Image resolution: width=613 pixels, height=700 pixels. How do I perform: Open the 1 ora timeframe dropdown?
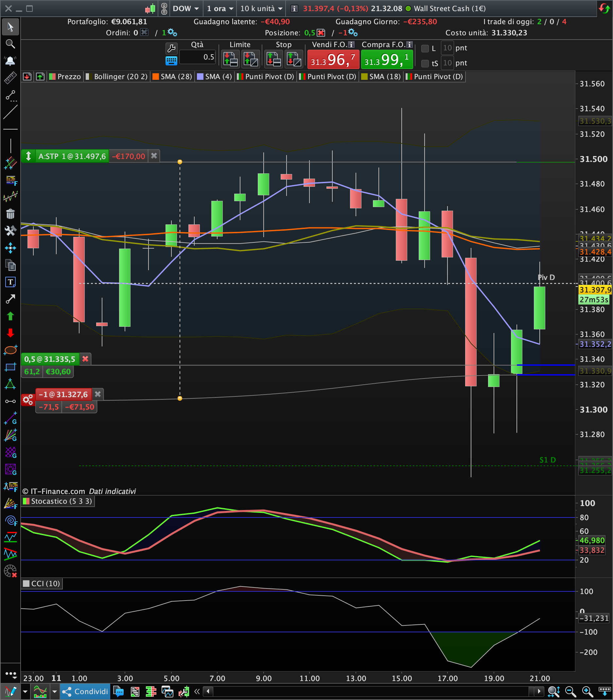[220, 9]
